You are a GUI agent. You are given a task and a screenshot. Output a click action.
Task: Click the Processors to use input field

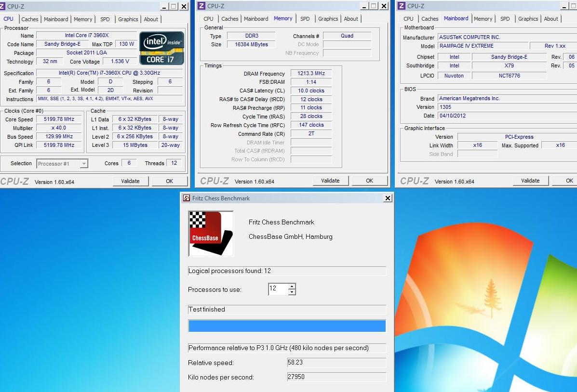point(278,289)
